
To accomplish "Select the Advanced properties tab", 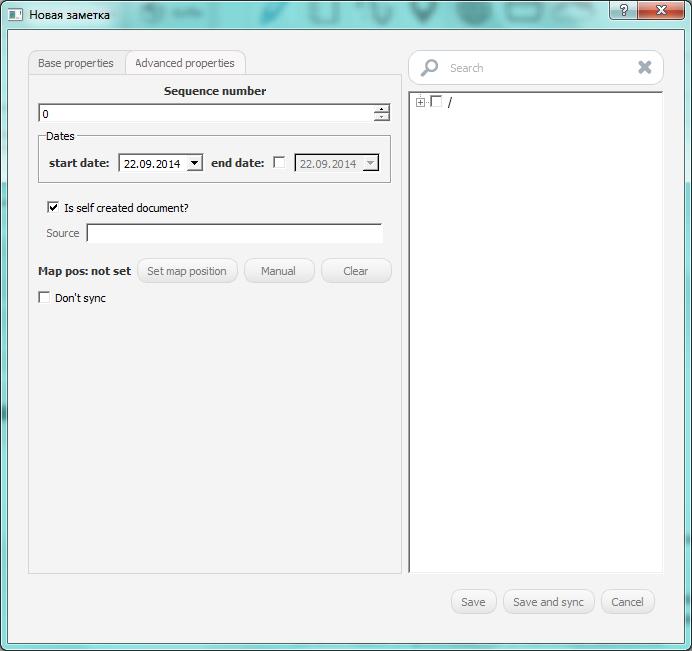I will tap(185, 63).
